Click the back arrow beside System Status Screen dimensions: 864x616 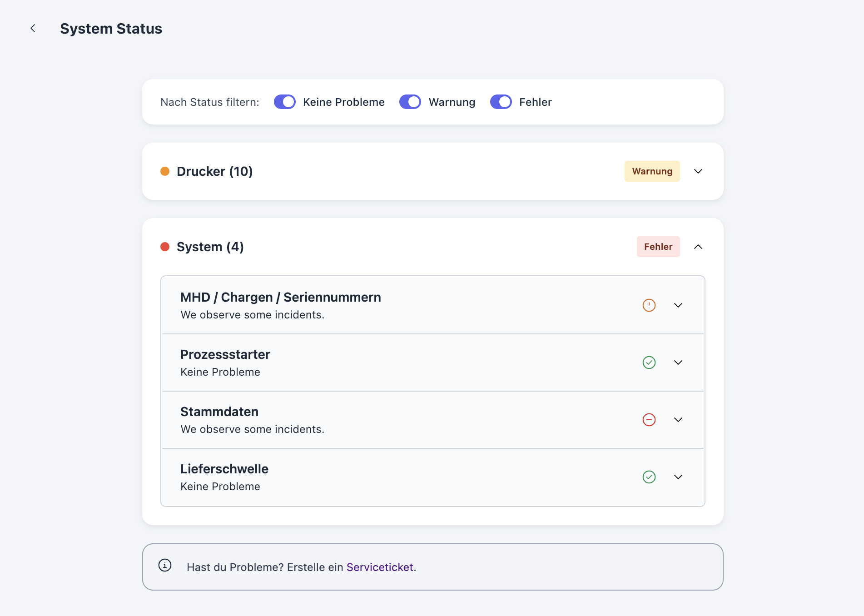point(33,28)
